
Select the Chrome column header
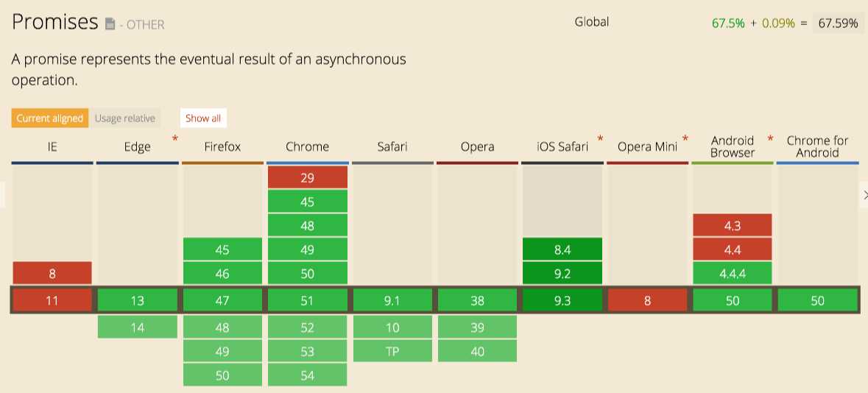[x=307, y=146]
